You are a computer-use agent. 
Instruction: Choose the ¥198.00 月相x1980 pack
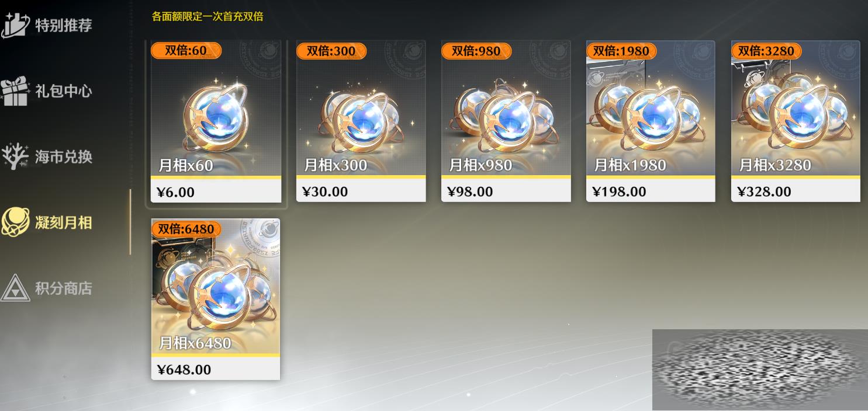651,121
